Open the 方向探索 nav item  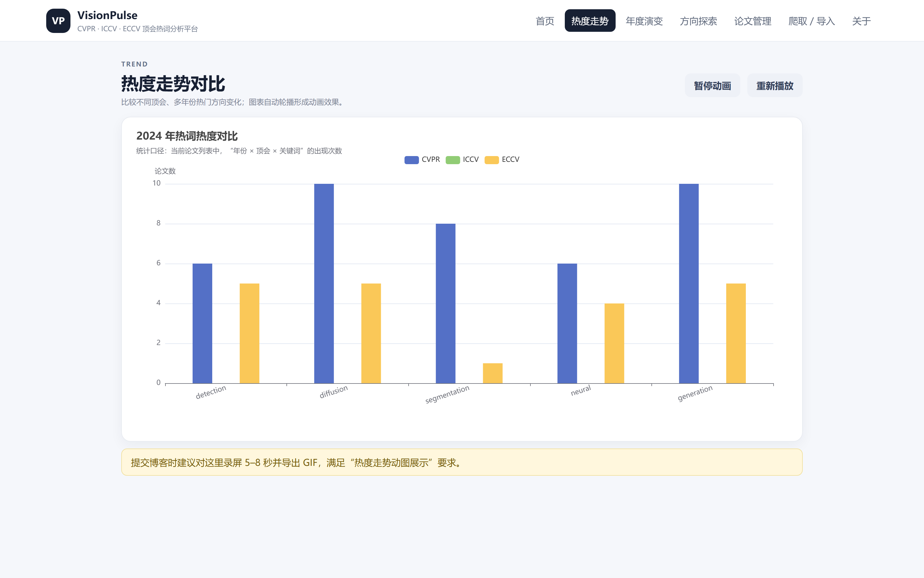pyautogui.click(x=698, y=21)
